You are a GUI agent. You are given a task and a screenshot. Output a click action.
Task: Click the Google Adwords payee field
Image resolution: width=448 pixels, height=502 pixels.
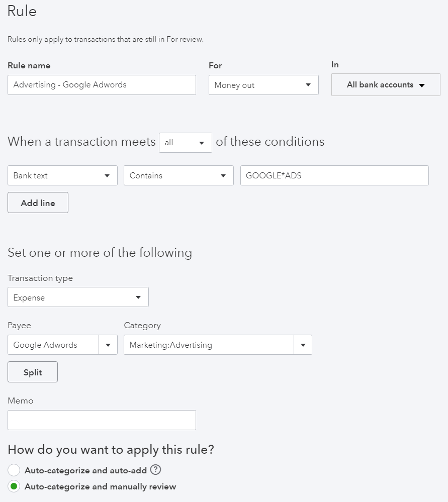pyautogui.click(x=53, y=345)
